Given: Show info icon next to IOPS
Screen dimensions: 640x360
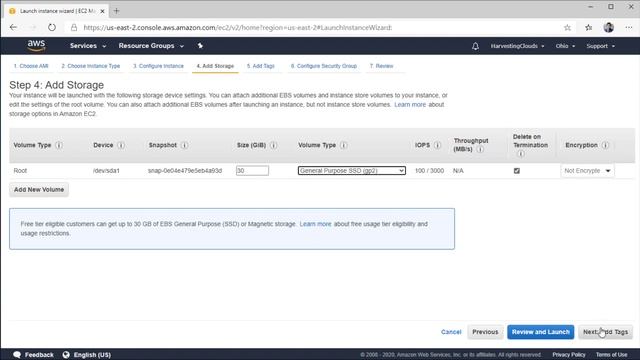Looking at the screenshot, I should pyautogui.click(x=437, y=145).
